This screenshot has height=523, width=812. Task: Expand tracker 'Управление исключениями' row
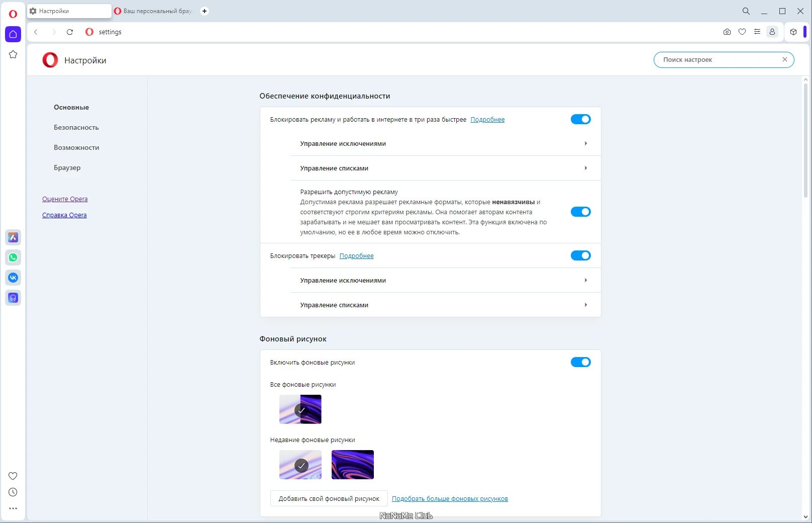click(445, 280)
